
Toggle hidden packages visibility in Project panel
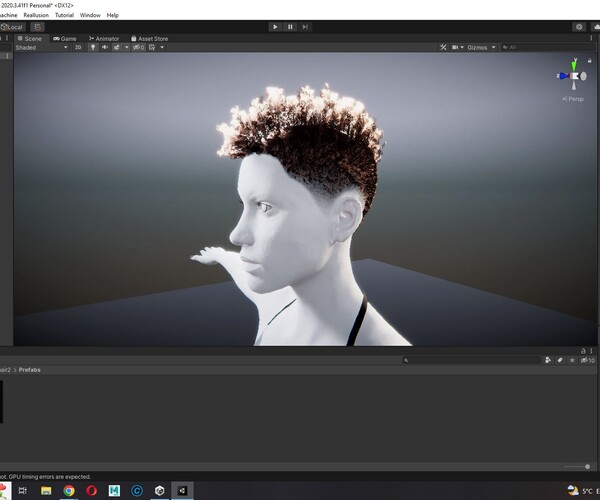point(587,360)
